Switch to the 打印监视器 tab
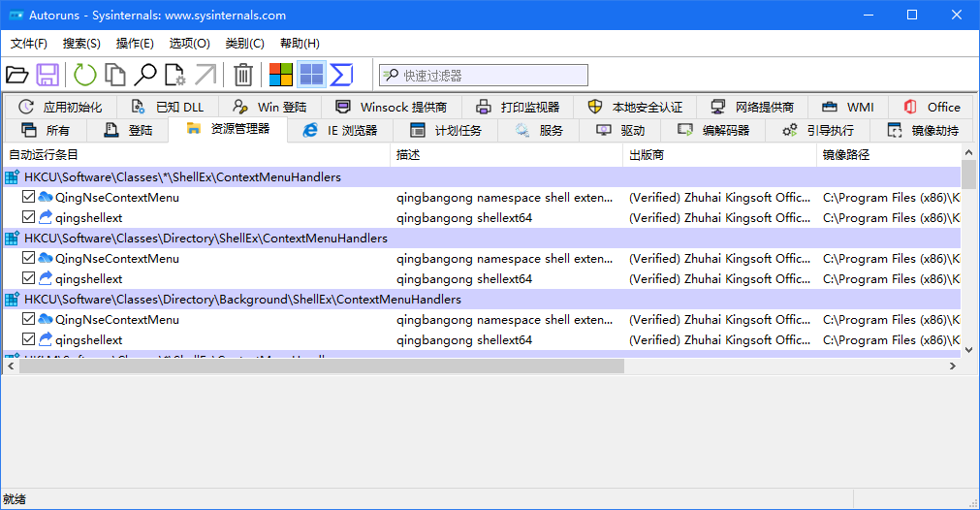Viewport: 980px width, 510px height. [x=519, y=107]
